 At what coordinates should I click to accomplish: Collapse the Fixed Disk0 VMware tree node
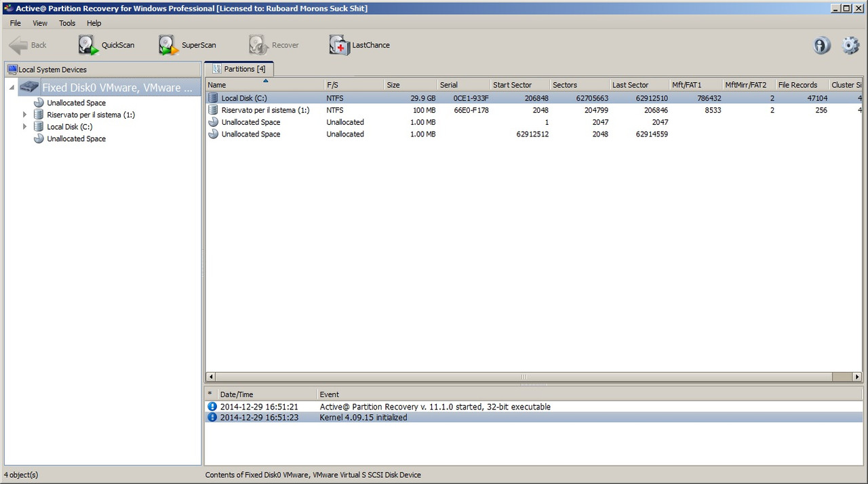(x=12, y=88)
